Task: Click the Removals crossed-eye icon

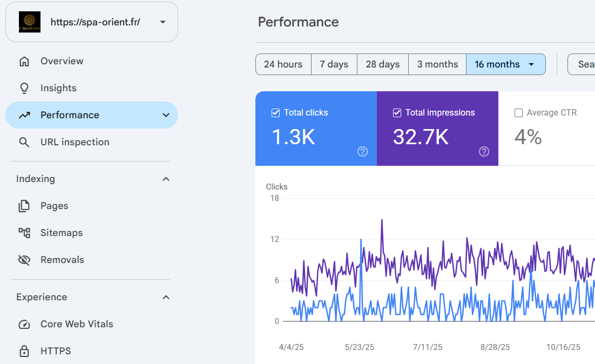Action: 24,260
